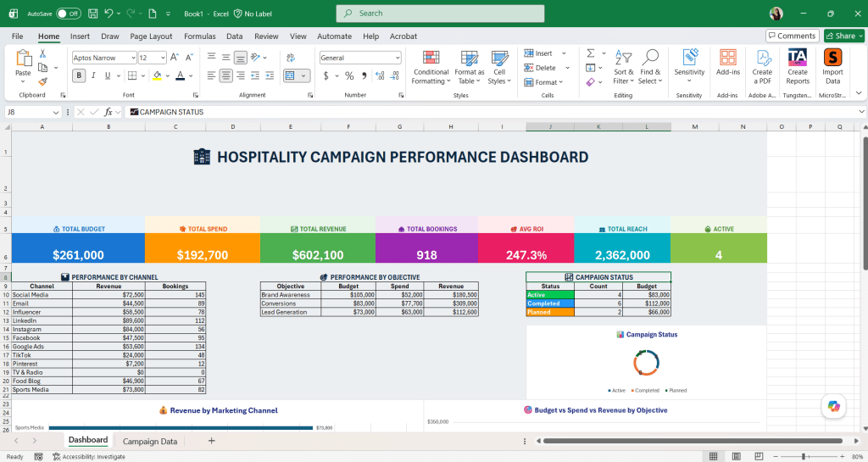The width and height of the screenshot is (868, 462).
Task: Select the Format Painter brush
Action: point(42,81)
